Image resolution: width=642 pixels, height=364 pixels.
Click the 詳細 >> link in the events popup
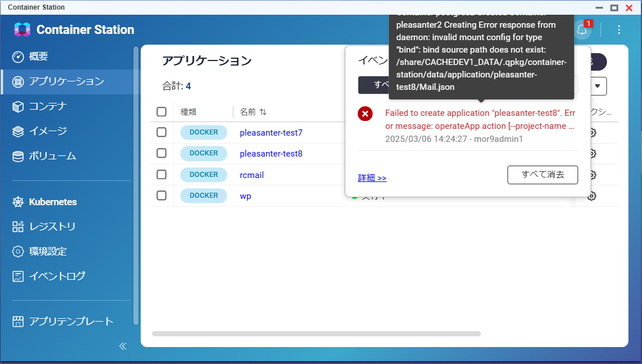click(372, 177)
